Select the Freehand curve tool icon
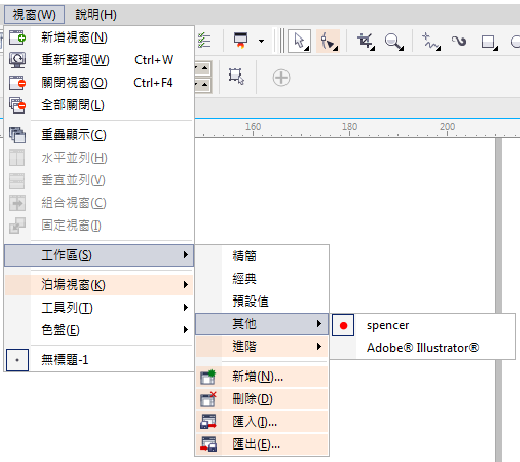520x462 pixels. click(431, 41)
